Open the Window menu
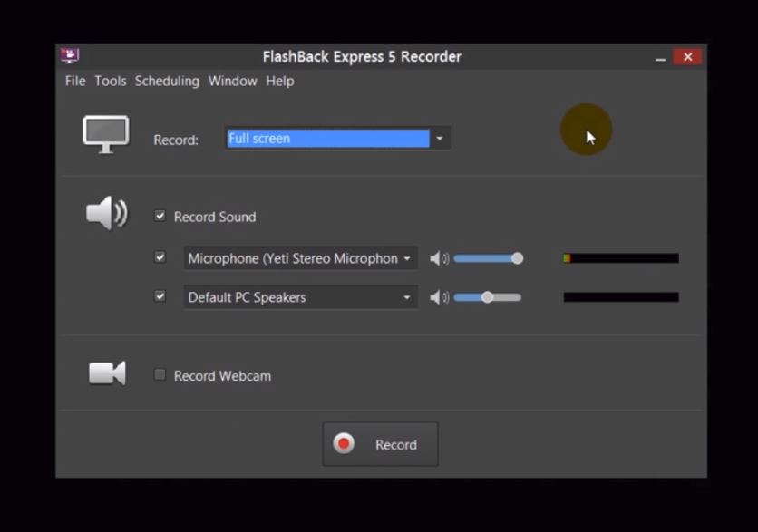The height and width of the screenshot is (532, 758). point(232,81)
